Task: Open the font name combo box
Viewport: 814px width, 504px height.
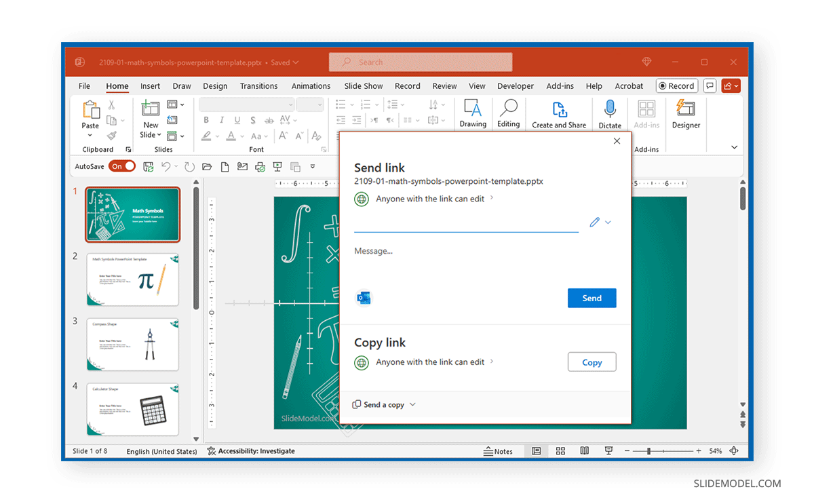Action: [x=246, y=104]
